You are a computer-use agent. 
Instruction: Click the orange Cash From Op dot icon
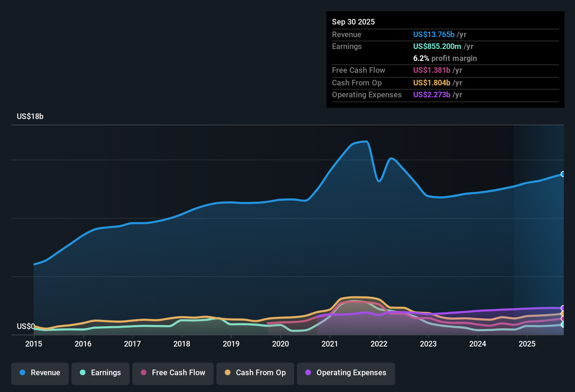(227, 373)
